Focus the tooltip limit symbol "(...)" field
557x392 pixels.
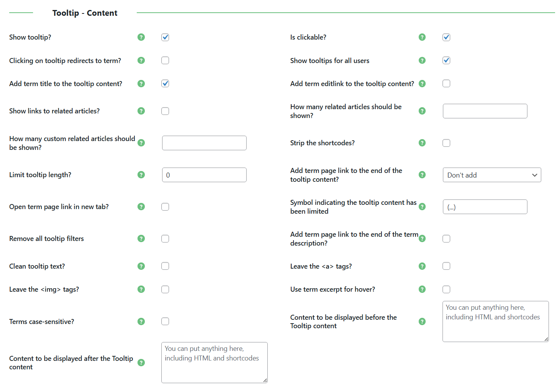tap(485, 207)
